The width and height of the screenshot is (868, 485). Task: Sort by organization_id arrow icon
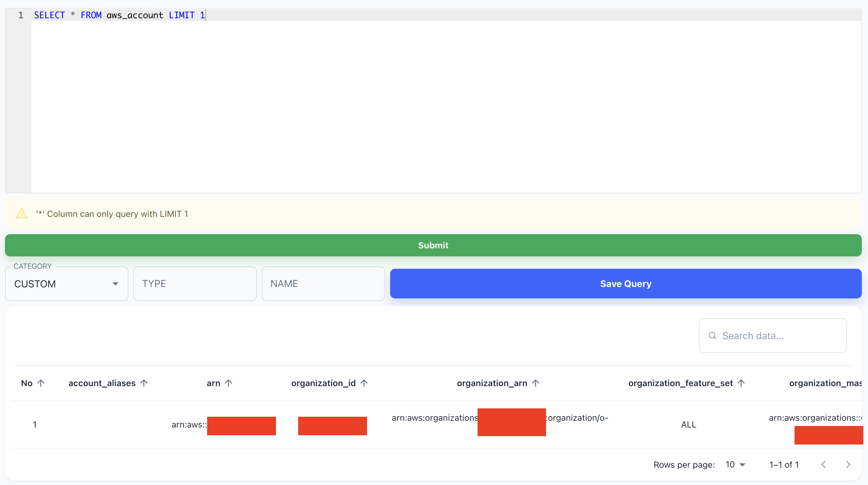click(x=364, y=383)
